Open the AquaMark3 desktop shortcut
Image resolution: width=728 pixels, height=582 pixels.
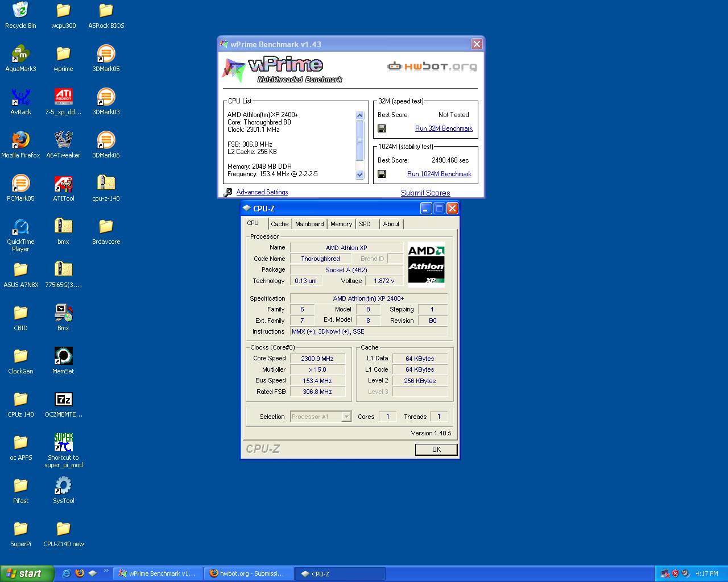(x=20, y=59)
